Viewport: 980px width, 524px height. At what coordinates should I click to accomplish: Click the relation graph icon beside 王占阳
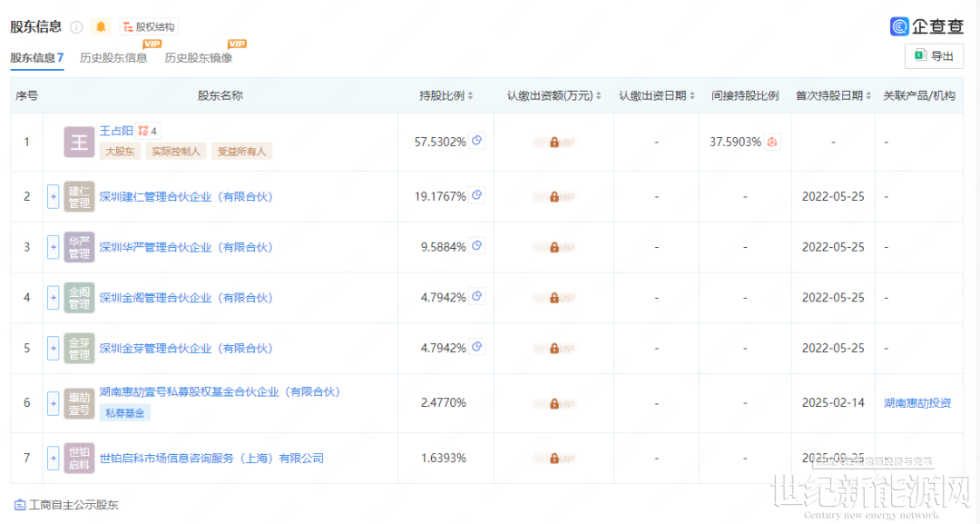point(143,131)
